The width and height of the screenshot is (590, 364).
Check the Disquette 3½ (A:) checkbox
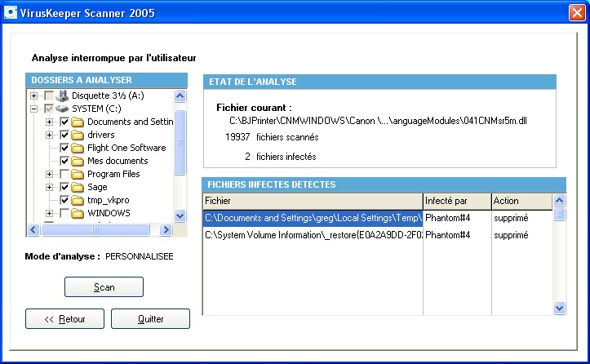[x=49, y=95]
